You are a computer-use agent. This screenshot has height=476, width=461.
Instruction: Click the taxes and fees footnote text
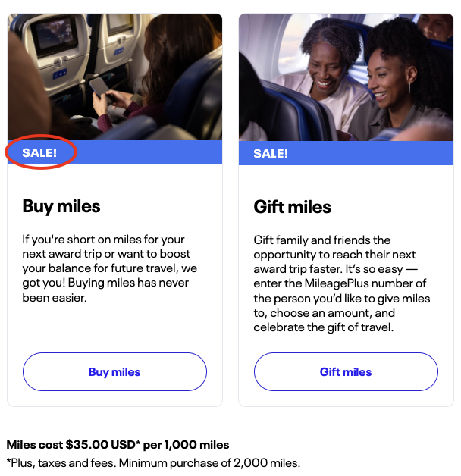(x=153, y=463)
